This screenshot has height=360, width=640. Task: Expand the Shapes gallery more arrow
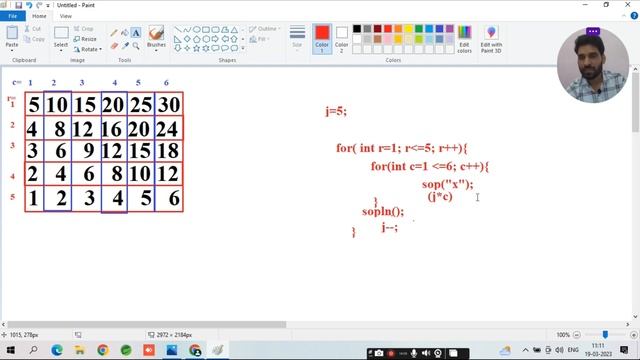[x=243, y=48]
